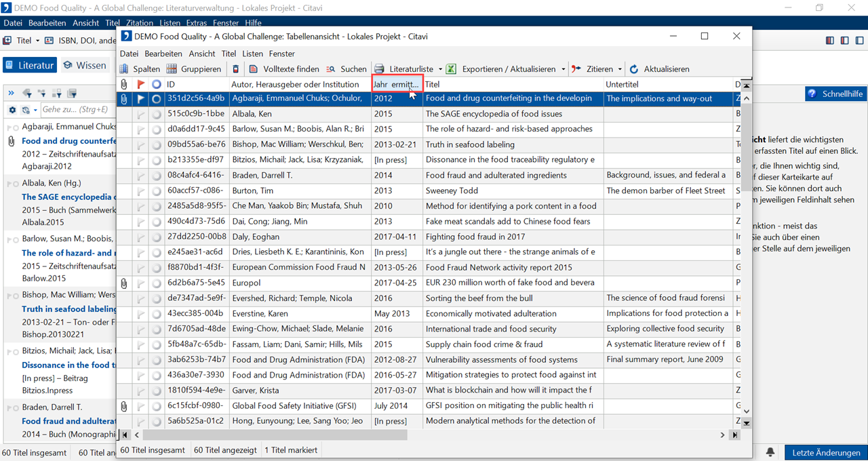The height and width of the screenshot is (461, 868).
Task: Click the red delete icon in toolbar
Action: (236, 69)
